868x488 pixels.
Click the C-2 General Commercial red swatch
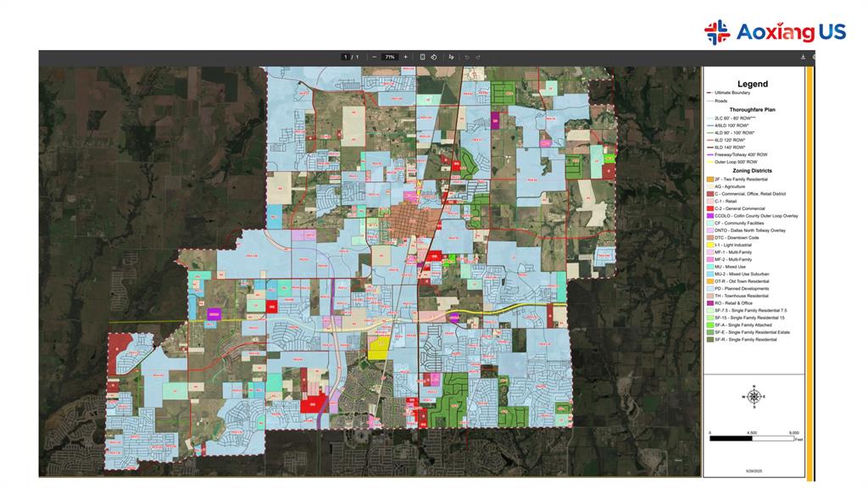pyautogui.click(x=709, y=208)
